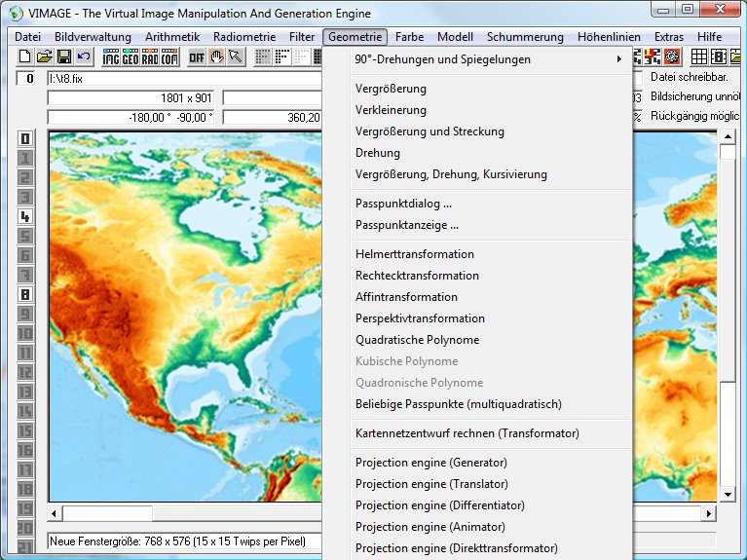Switch to image slot 8 in the sidebar
The height and width of the screenshot is (560, 747).
[26, 294]
